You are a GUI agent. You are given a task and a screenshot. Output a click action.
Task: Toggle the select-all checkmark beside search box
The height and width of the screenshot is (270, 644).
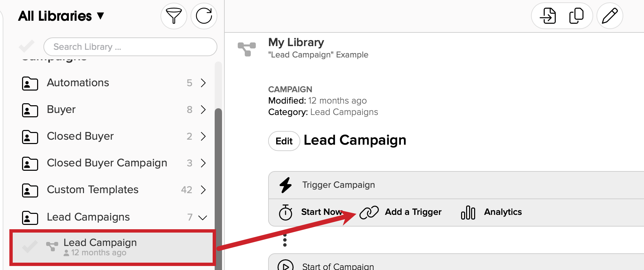pos(27,46)
